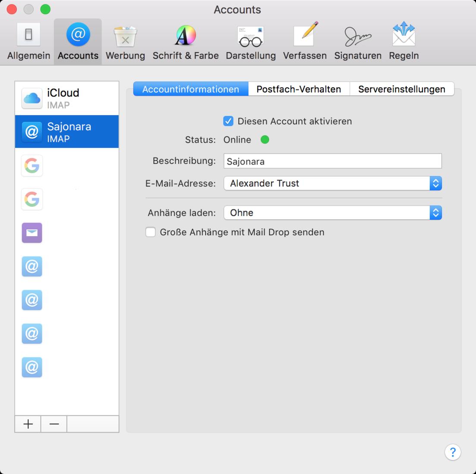Open Schrift & Farbe preferences
Viewport: 476px width, 474px height.
[185, 42]
